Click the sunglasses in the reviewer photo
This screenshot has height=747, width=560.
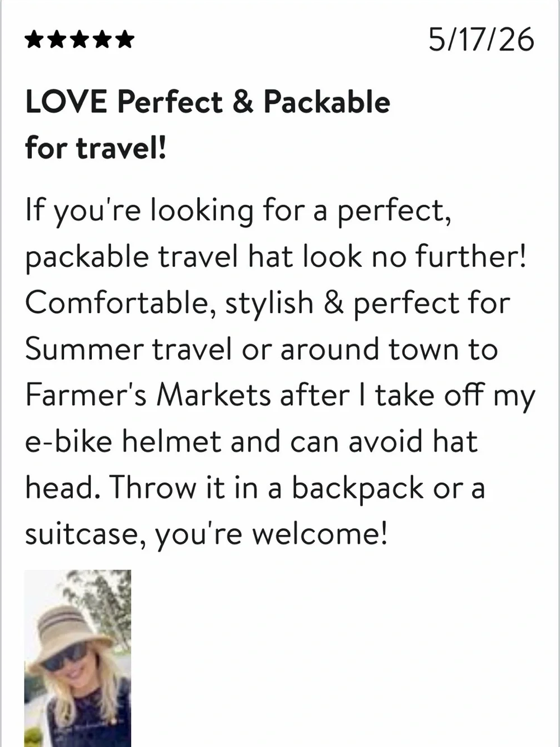65,657
